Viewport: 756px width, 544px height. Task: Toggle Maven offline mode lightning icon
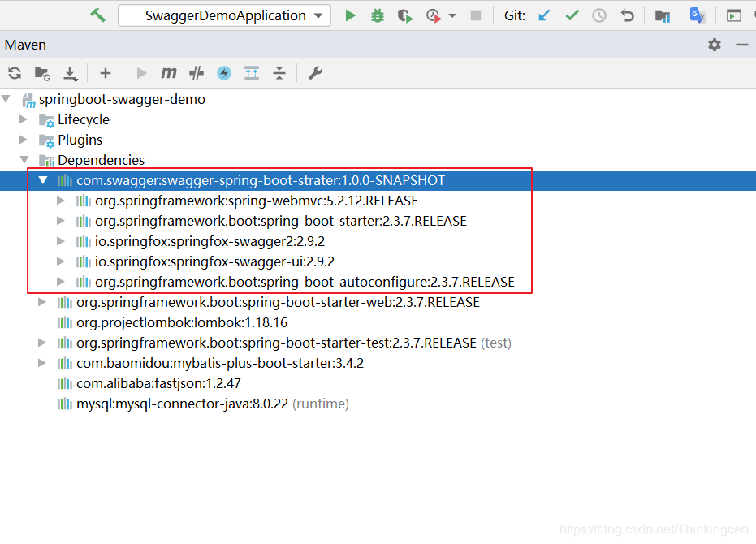click(x=224, y=73)
